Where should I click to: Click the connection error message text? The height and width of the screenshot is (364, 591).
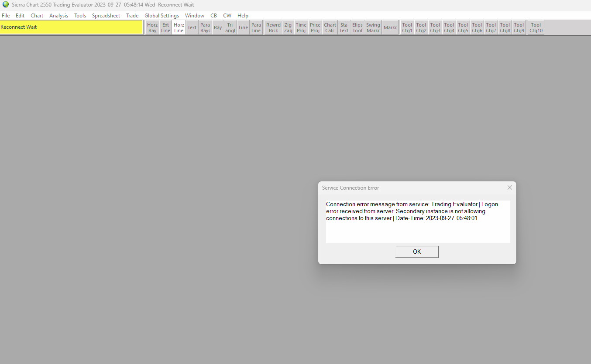tap(412, 211)
